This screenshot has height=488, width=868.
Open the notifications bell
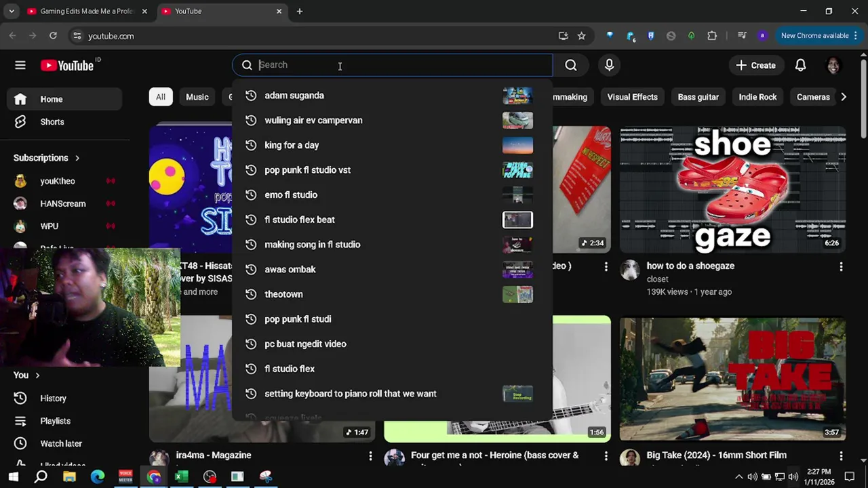tap(800, 65)
